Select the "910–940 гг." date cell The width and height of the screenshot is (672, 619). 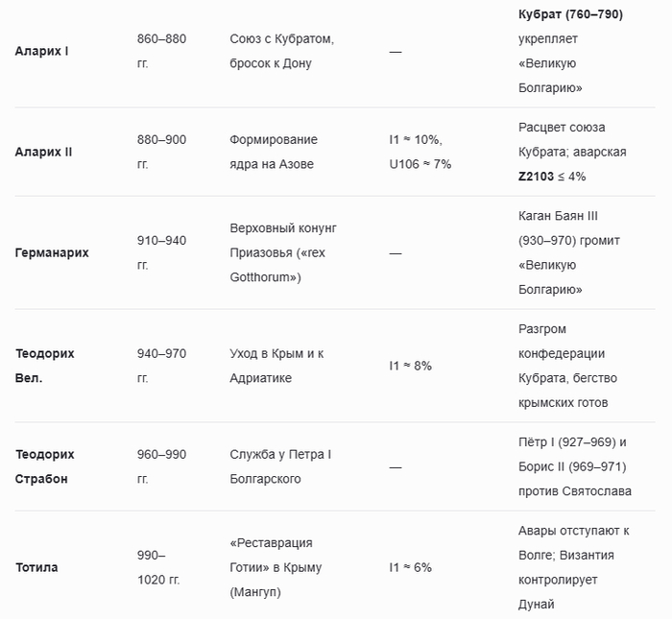coord(161,252)
